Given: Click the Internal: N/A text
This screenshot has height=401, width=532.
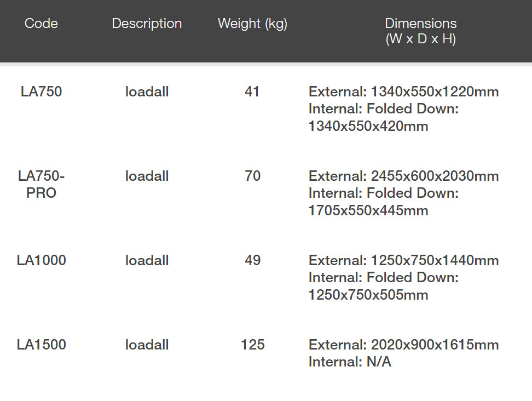Looking at the screenshot, I should 350,362.
